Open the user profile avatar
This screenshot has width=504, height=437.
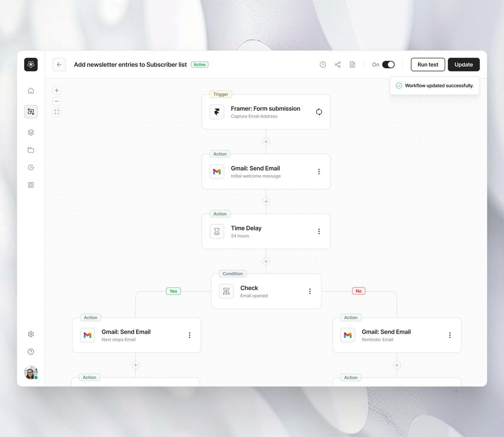tap(31, 372)
